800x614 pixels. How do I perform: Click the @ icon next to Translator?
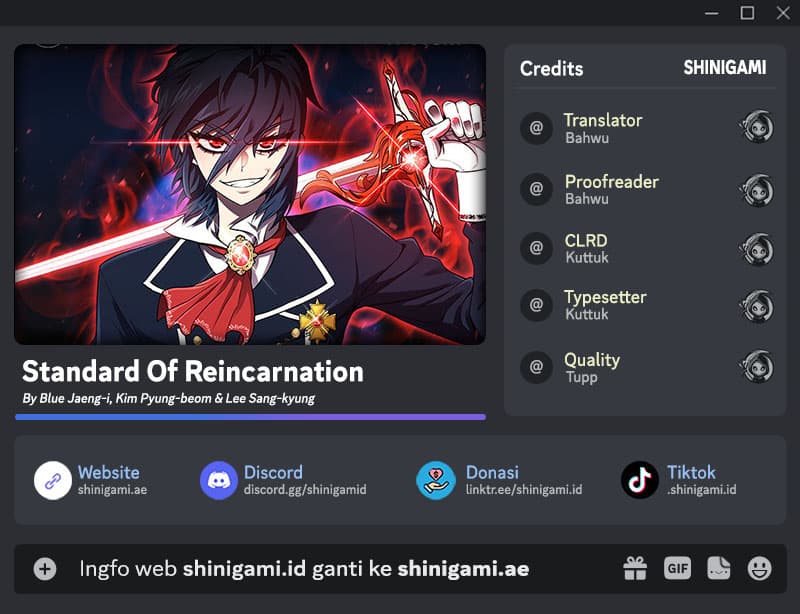click(x=536, y=128)
